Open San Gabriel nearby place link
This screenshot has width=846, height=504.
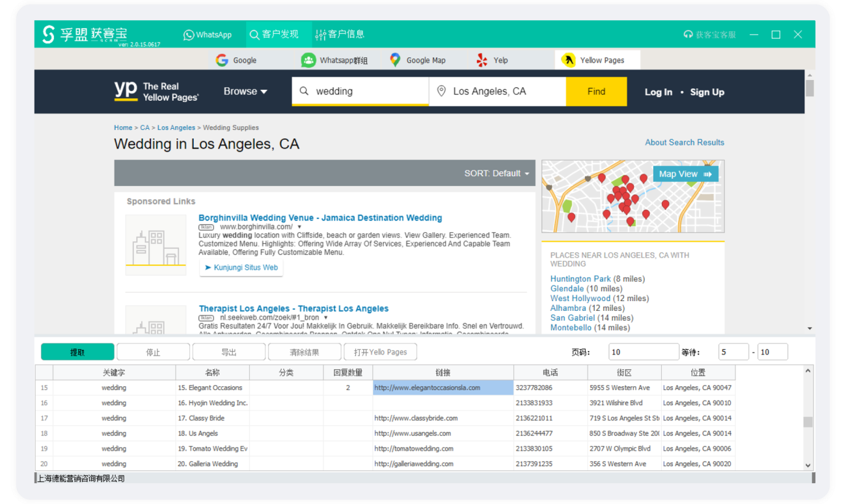point(573,318)
